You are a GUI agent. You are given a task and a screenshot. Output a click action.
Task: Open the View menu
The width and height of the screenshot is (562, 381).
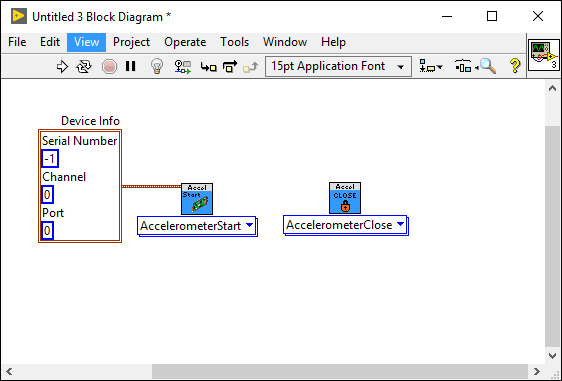click(x=86, y=42)
